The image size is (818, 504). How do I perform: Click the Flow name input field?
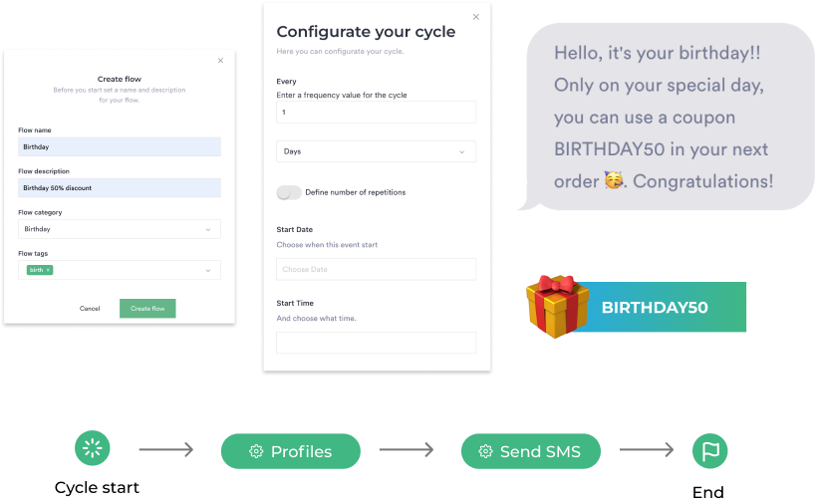120,146
